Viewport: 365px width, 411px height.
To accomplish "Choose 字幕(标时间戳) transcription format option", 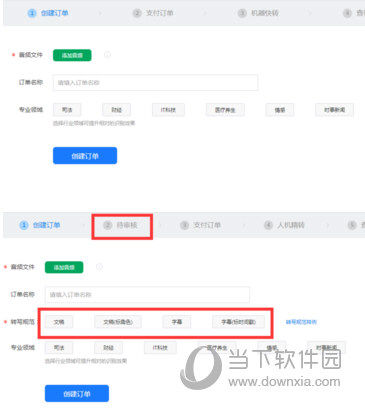I will [238, 322].
